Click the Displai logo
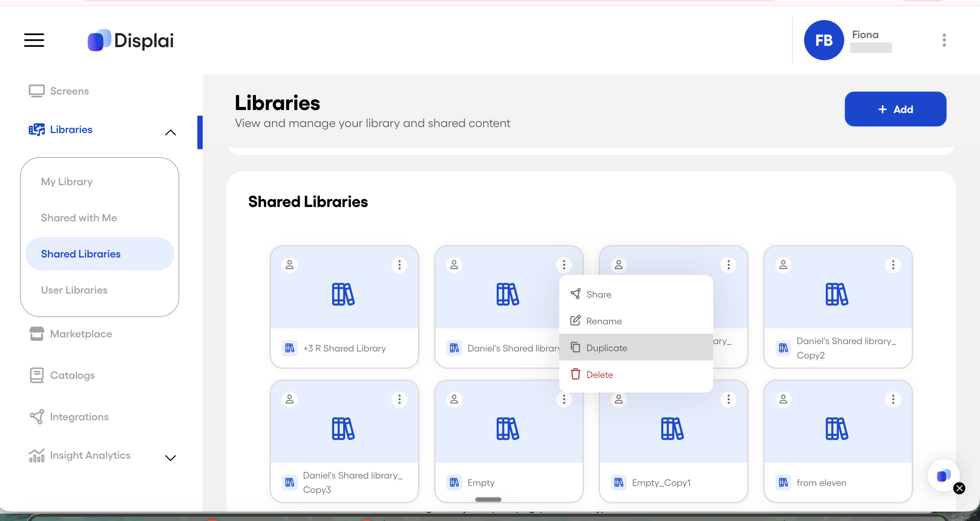This screenshot has height=521, width=980. (130, 40)
